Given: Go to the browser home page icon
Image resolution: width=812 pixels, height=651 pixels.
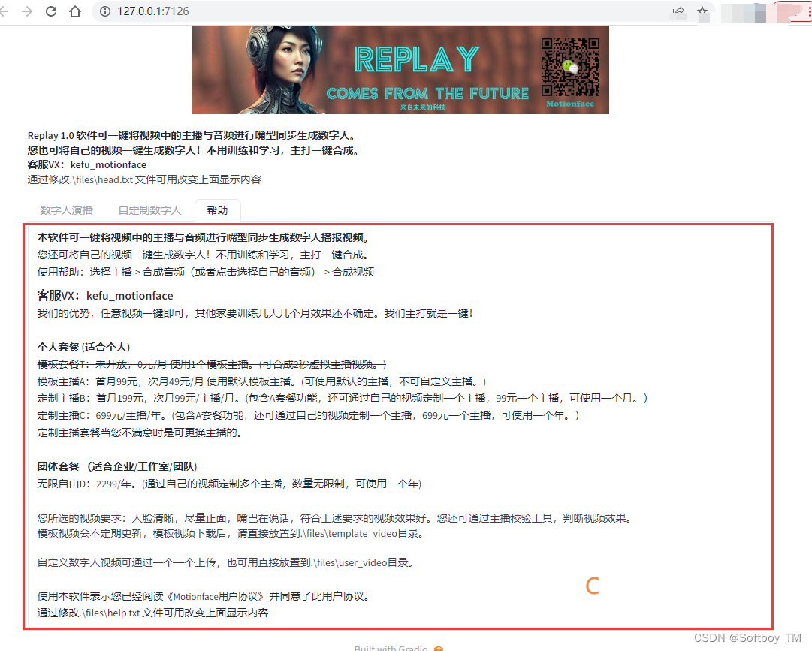Looking at the screenshot, I should click(75, 11).
